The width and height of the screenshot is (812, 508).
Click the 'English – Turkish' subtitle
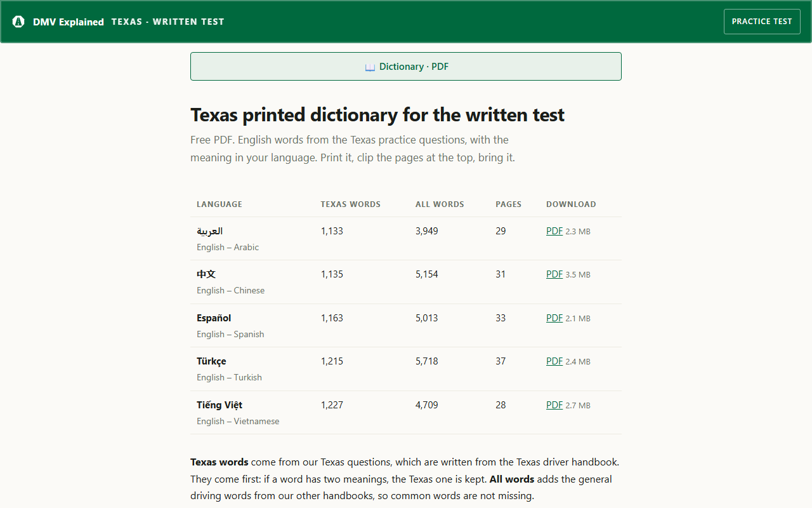coord(229,377)
